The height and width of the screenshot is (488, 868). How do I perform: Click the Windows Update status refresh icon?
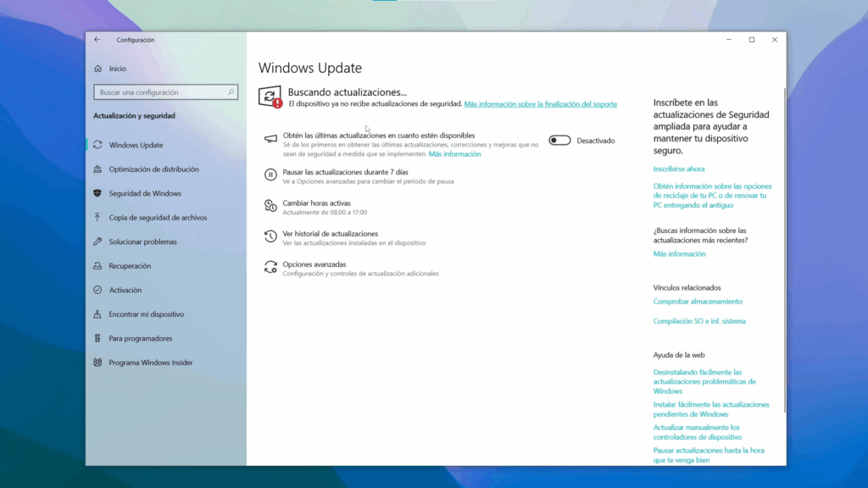(270, 96)
